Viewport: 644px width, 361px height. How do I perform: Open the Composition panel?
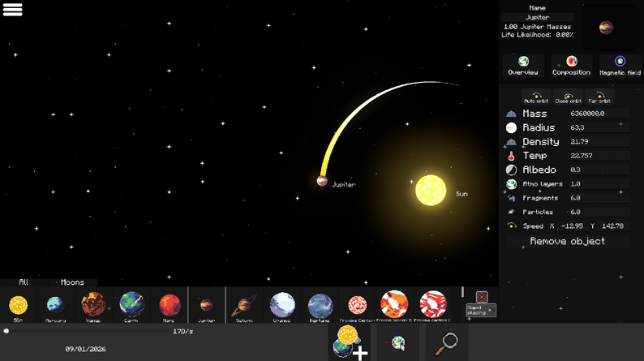(x=571, y=66)
